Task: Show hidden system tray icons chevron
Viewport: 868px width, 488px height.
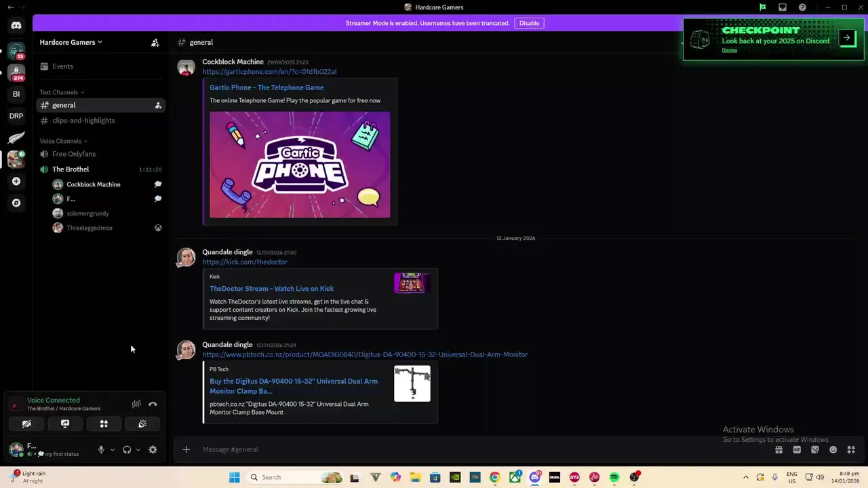Action: click(x=746, y=477)
